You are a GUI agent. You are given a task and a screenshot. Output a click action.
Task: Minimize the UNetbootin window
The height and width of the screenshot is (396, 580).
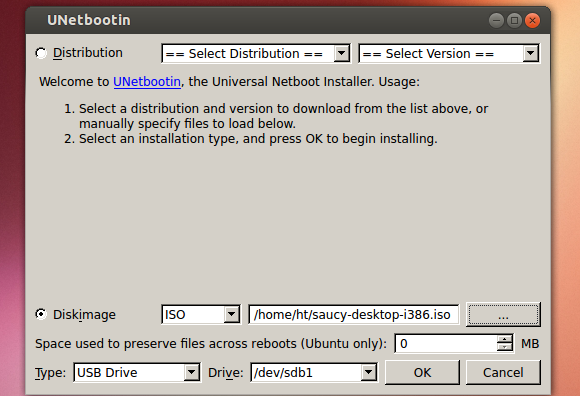pos(496,20)
